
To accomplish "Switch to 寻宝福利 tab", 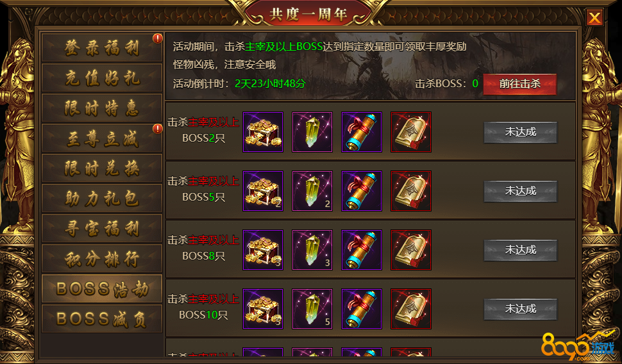I will tap(102, 228).
